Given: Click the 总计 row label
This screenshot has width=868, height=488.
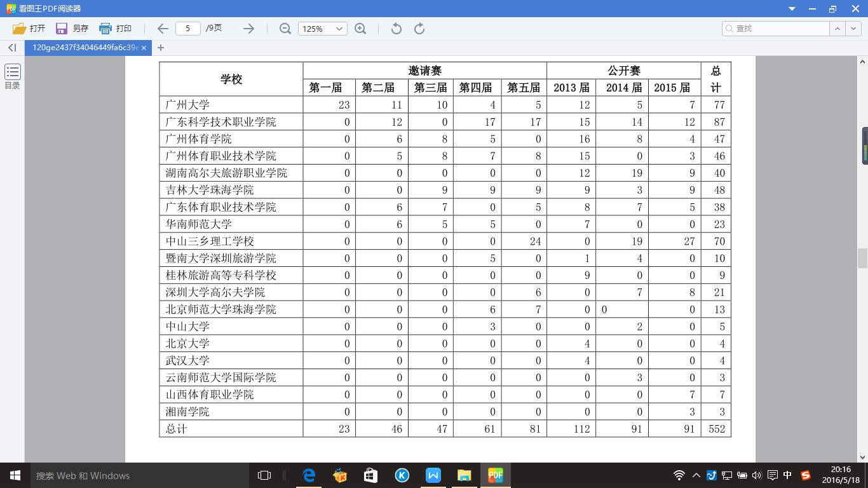Looking at the screenshot, I should (x=177, y=429).
